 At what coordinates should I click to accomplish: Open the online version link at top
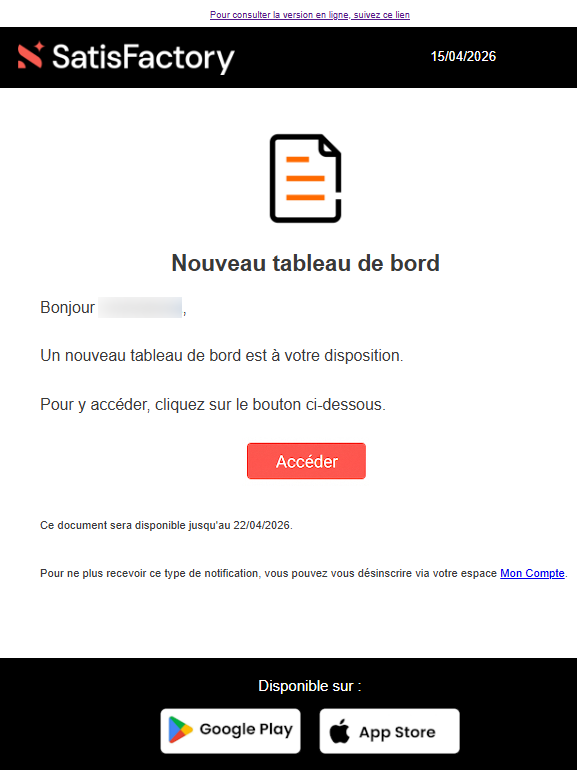309,15
